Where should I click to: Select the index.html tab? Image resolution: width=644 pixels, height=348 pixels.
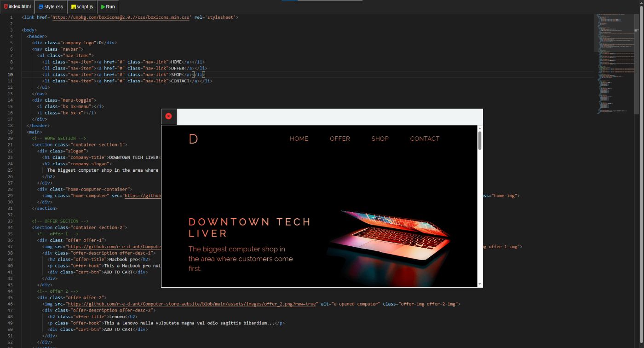18,6
